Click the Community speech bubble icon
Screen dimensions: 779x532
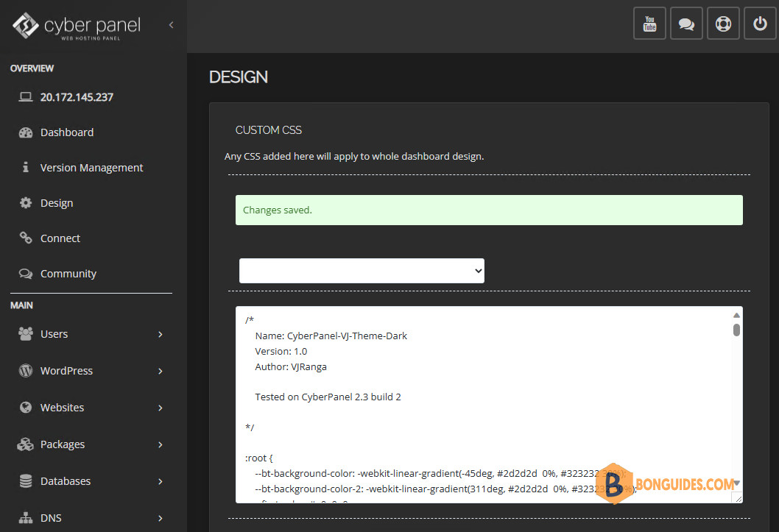[x=25, y=274]
